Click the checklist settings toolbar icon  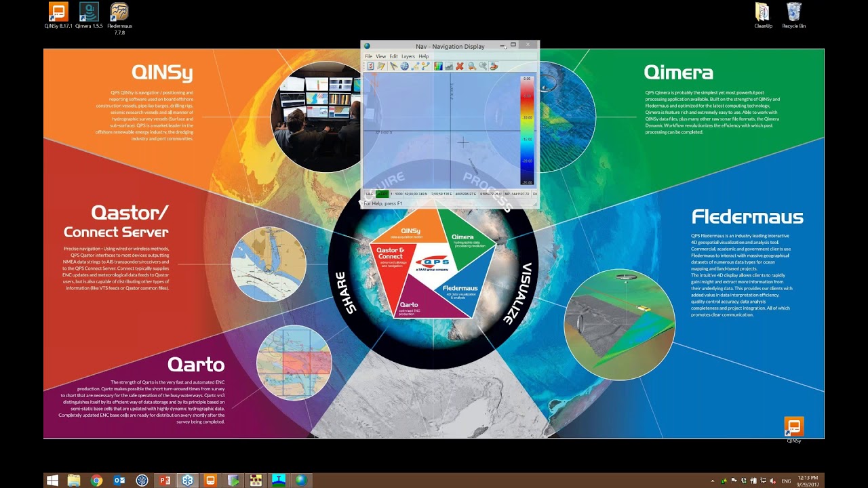[371, 66]
